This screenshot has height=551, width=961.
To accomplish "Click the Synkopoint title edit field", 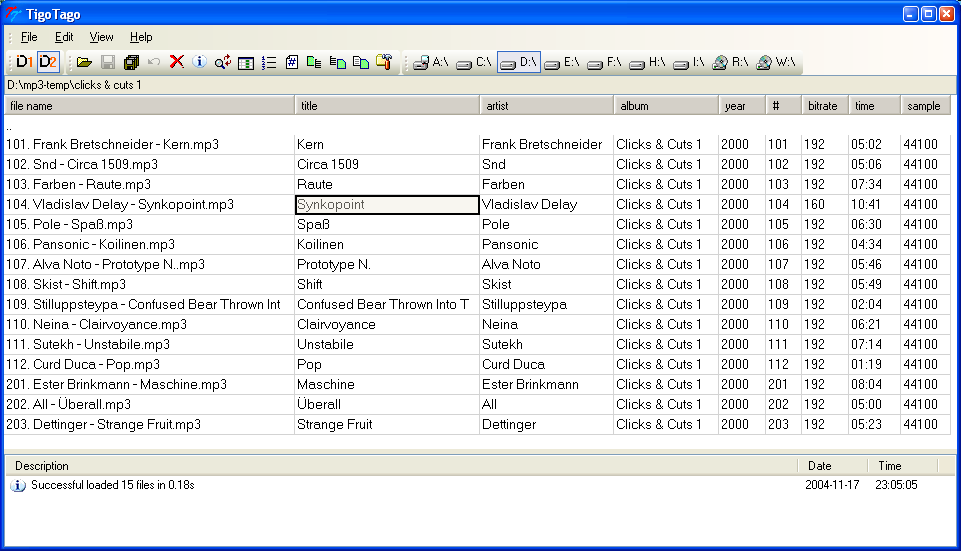I will tap(387, 204).
